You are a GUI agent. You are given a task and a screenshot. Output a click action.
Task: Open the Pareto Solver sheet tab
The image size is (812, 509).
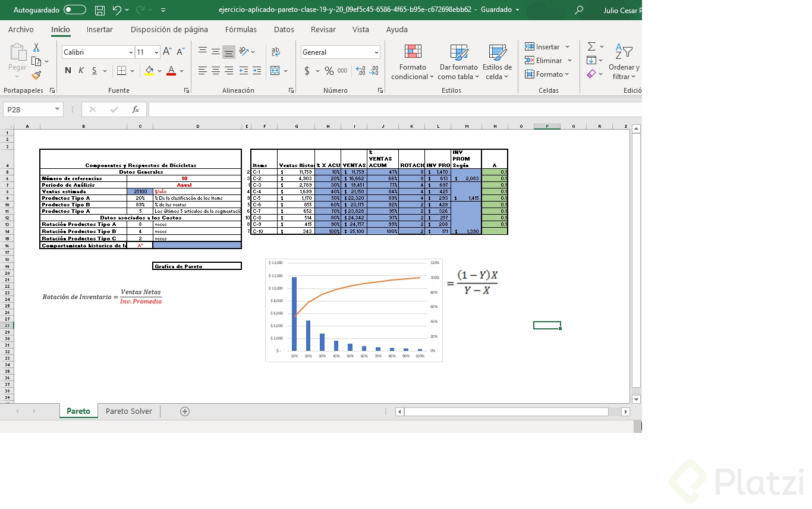(128, 411)
